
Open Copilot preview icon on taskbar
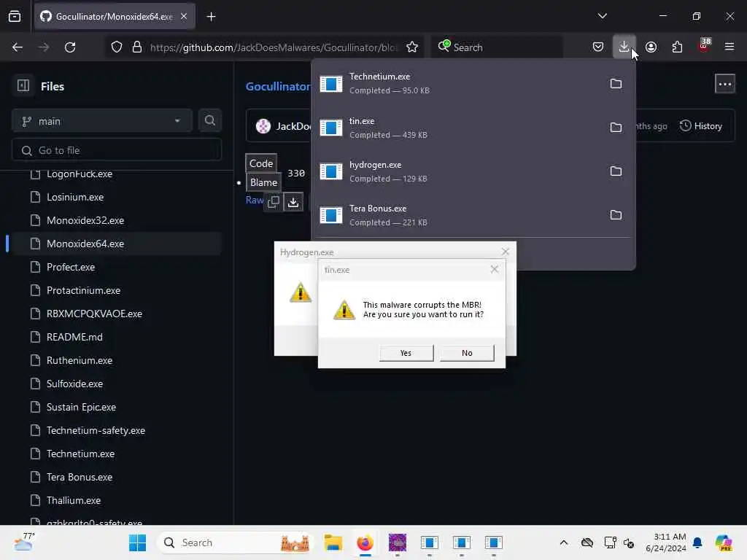723,542
